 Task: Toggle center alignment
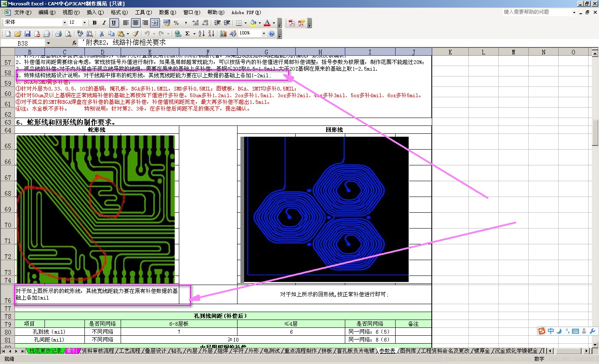(135, 23)
